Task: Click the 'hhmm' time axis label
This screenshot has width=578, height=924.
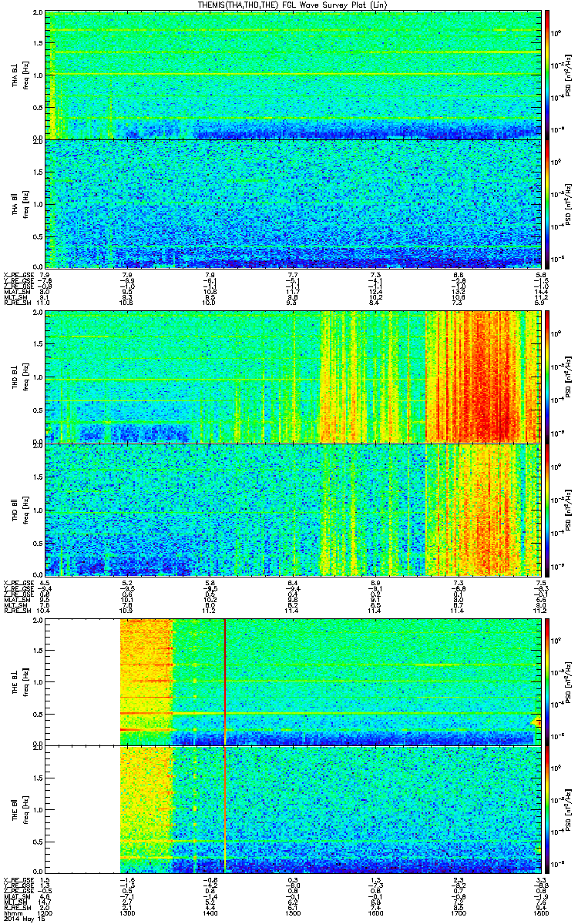Action: point(12,913)
